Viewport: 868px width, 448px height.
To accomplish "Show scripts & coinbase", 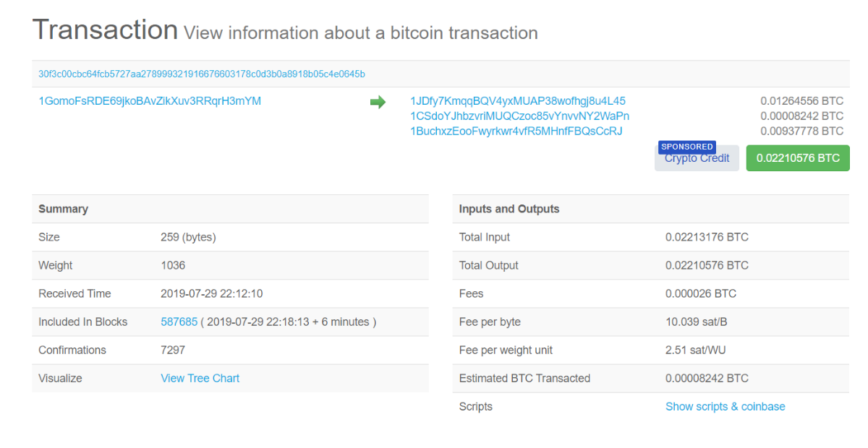I will (725, 406).
